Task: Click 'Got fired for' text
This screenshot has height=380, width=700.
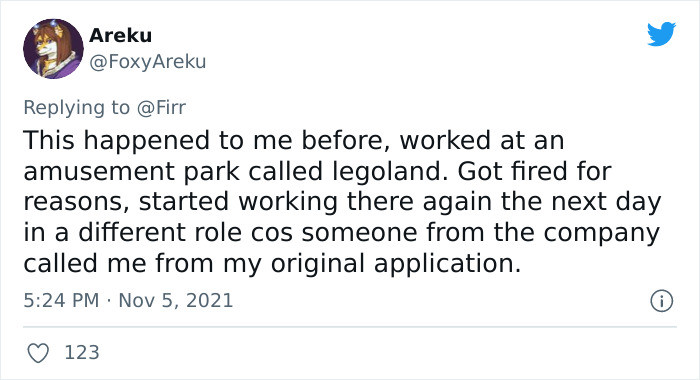Action: pos(534,171)
